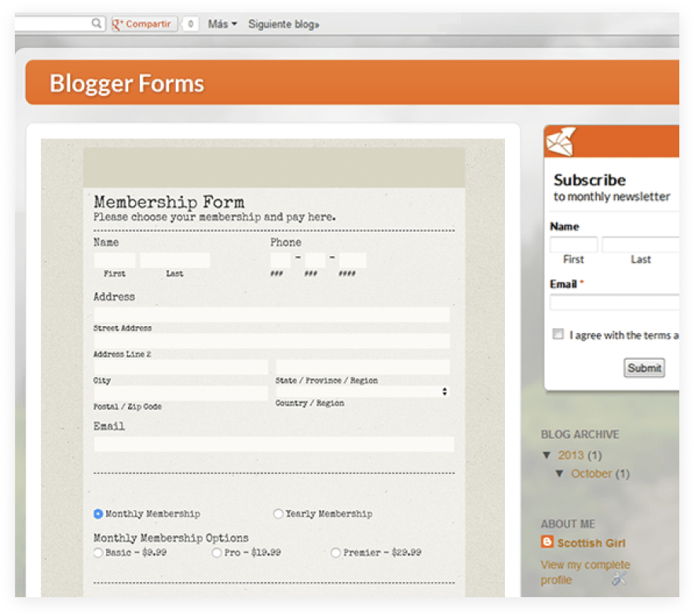Check the I agree with the terms checkbox
Image resolution: width=695 pixels, height=616 pixels.
click(558, 334)
